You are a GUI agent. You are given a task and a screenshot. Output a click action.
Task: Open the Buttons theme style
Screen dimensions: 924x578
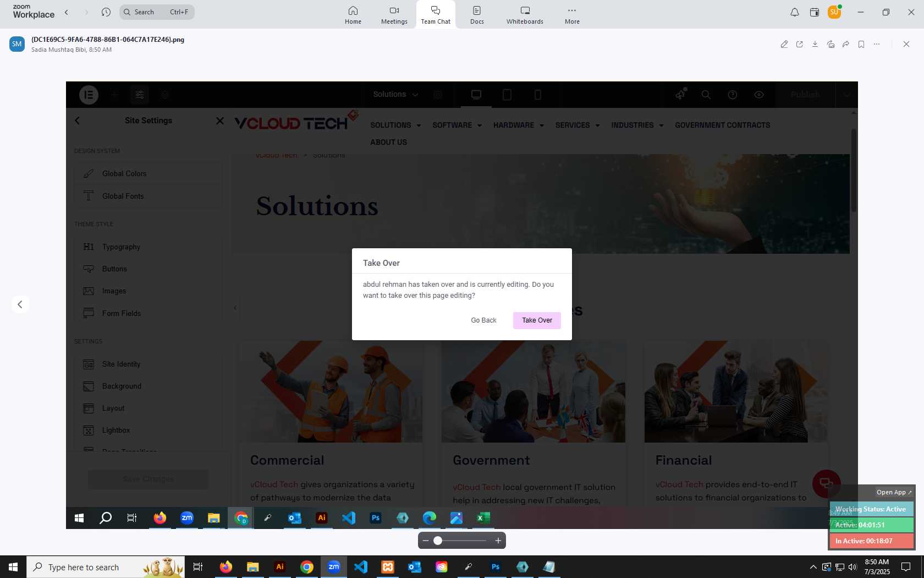tap(148, 269)
